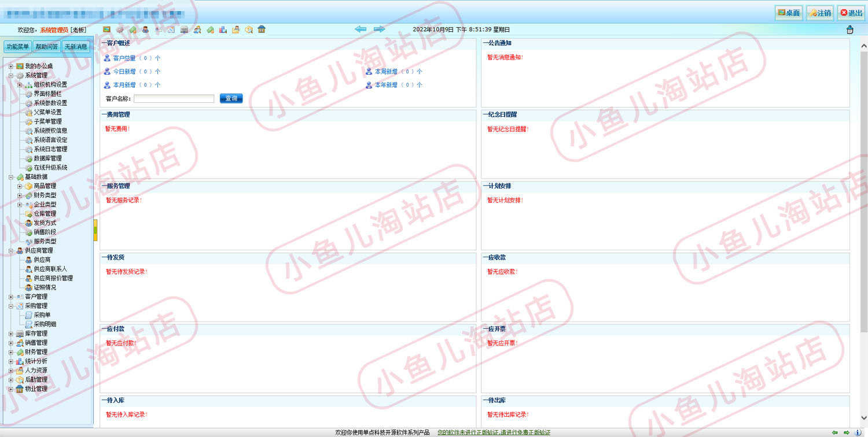Expand 组织机构设置 tree node
This screenshot has height=437, width=868.
click(20, 85)
